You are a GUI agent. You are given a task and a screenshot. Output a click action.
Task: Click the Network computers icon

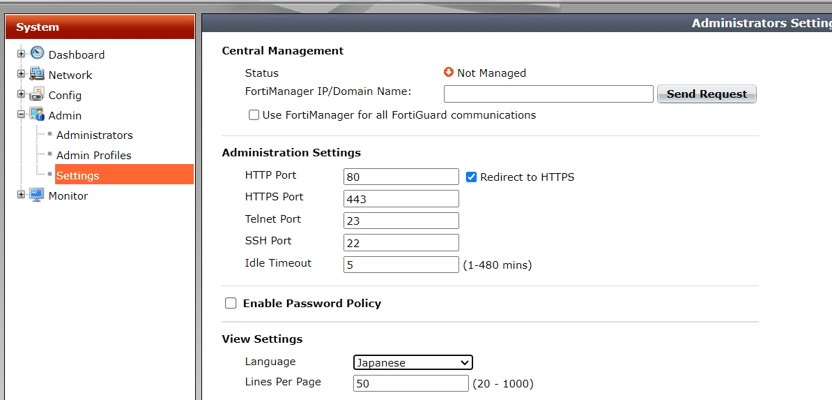37,74
